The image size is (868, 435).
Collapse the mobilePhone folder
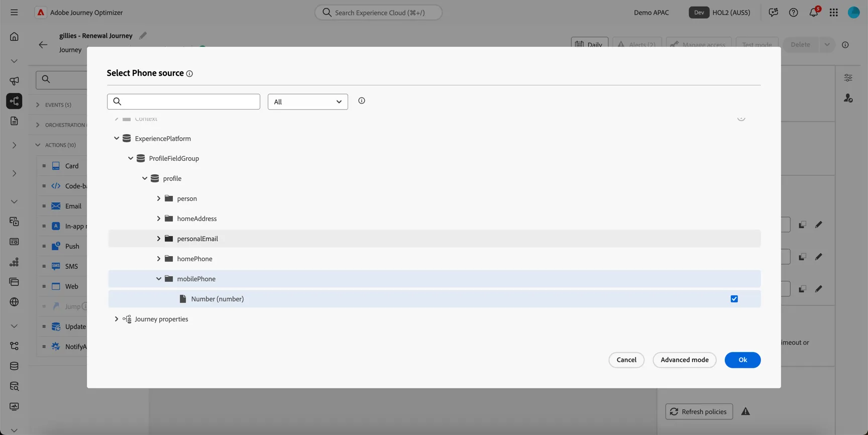159,279
